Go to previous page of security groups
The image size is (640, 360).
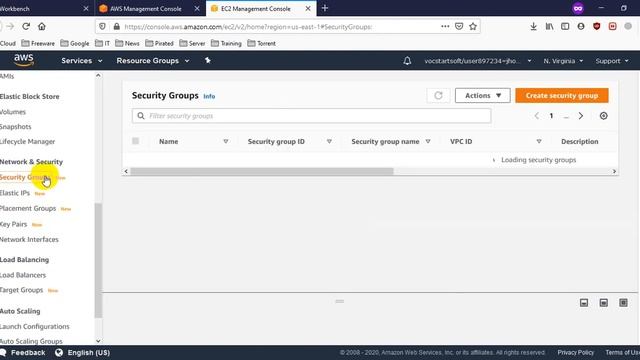537,116
